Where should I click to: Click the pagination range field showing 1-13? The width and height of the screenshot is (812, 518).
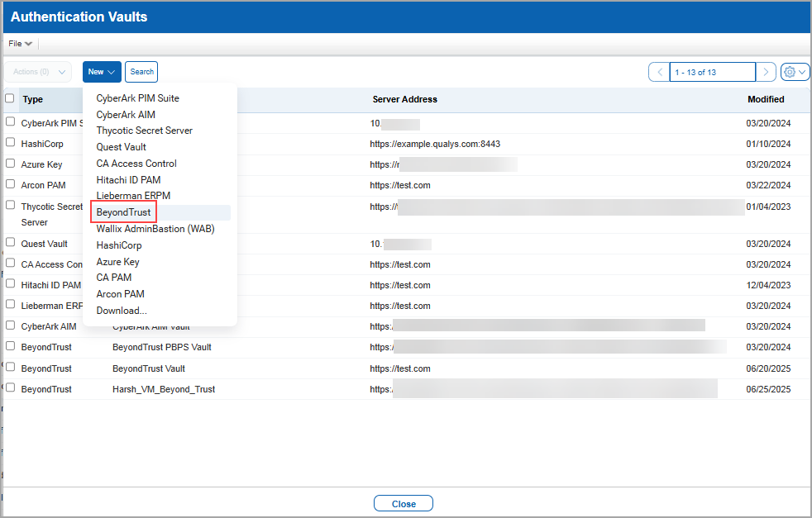tap(712, 72)
